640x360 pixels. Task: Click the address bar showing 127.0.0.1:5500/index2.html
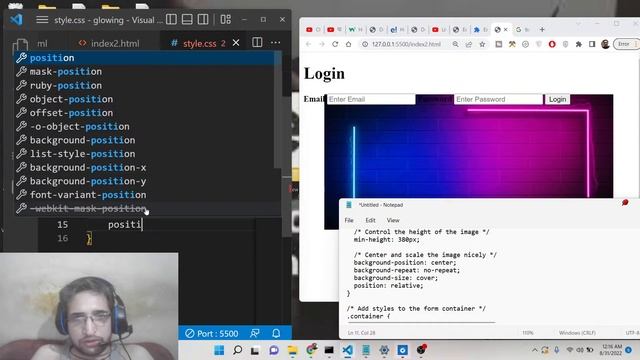406,44
